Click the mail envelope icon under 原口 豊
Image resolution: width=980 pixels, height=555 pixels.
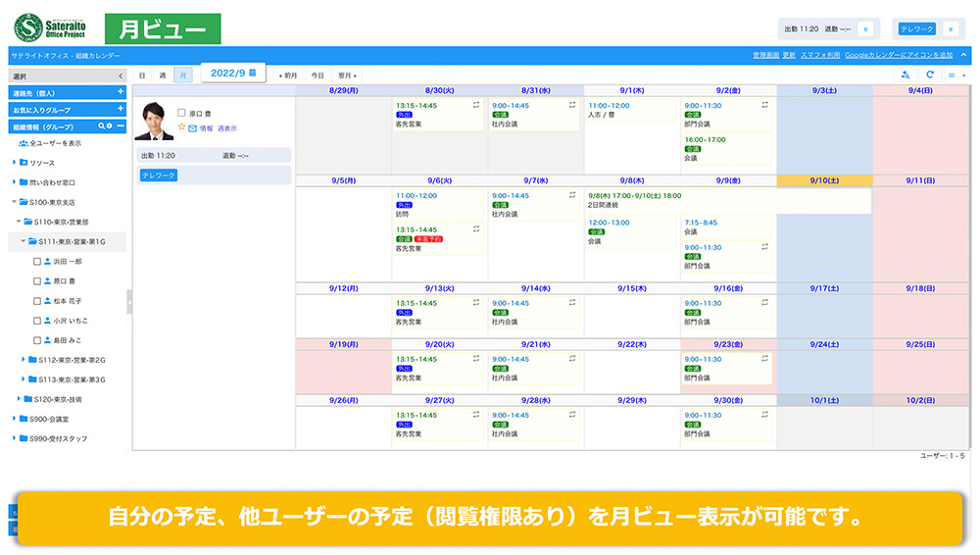coord(193,128)
